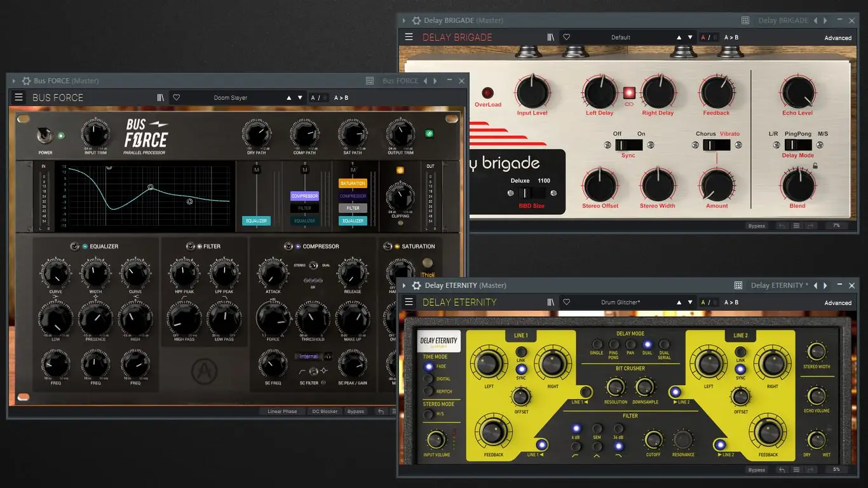
Task: Switch Delay ETERNITY to Advanced view
Action: click(x=837, y=302)
